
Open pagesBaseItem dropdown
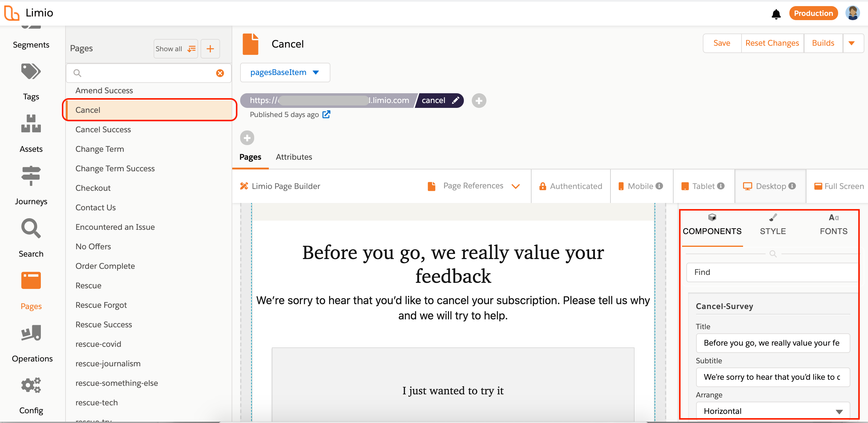(x=285, y=73)
